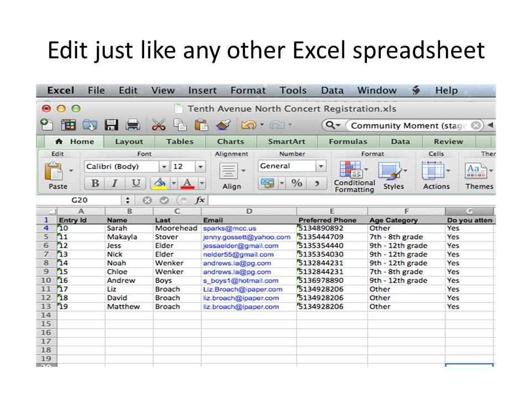This screenshot has width=532, height=399.
Task: Open the font size dropdown
Action: coord(201,167)
